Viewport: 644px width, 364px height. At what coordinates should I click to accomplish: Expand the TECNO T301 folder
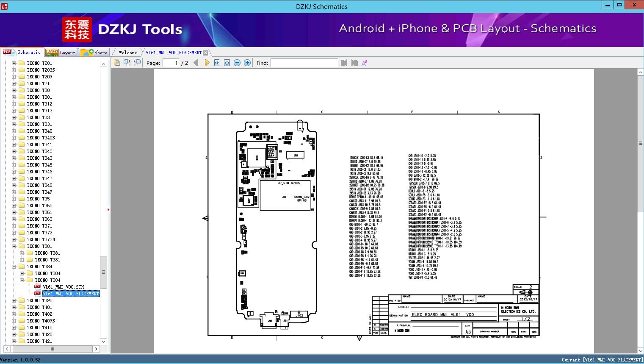point(14,97)
